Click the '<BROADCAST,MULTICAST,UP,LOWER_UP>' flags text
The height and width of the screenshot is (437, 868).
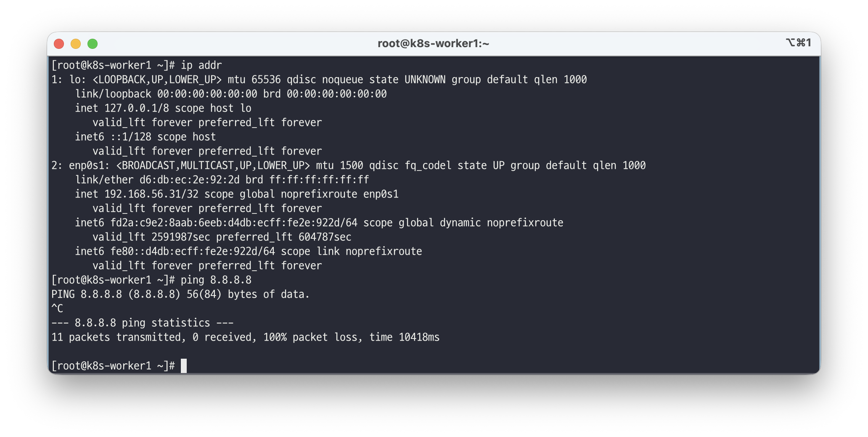click(213, 165)
